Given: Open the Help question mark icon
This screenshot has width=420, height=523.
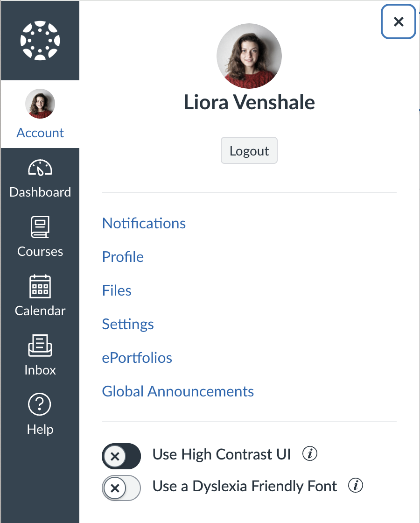Looking at the screenshot, I should (40, 405).
